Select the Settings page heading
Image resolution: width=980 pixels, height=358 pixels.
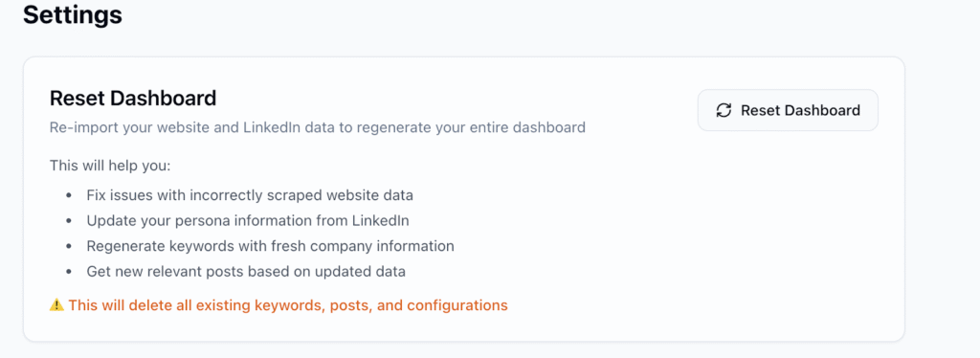(x=73, y=15)
